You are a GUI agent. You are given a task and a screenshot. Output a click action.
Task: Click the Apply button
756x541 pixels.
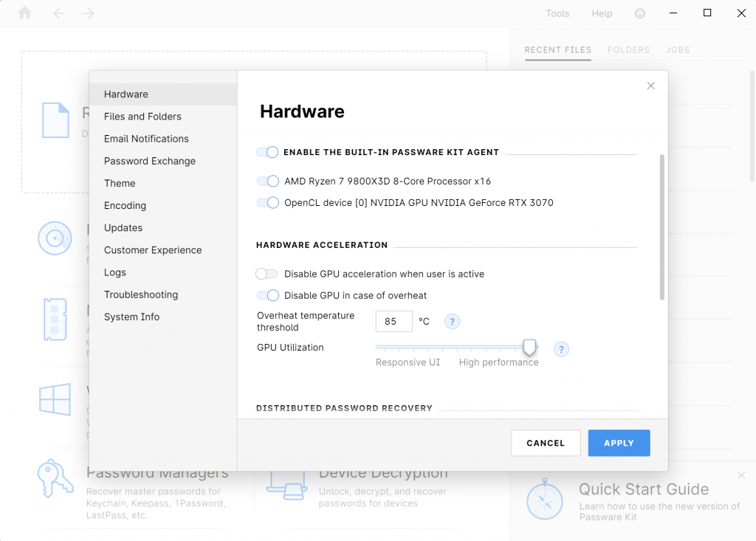(x=619, y=443)
